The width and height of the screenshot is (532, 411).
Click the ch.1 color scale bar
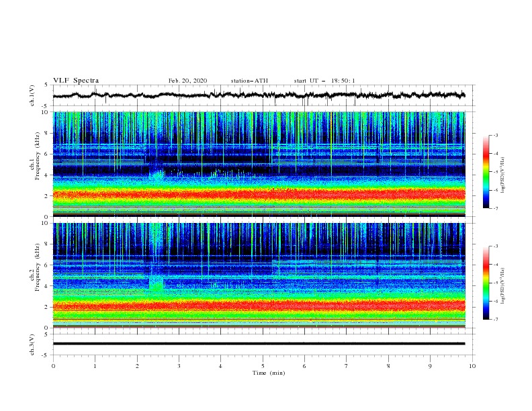click(x=486, y=172)
